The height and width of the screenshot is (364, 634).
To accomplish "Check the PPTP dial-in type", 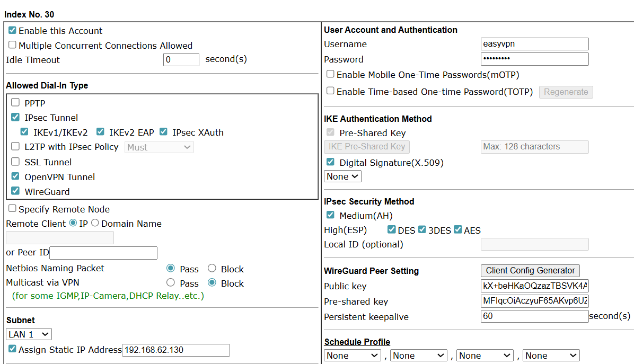I will click(x=15, y=103).
